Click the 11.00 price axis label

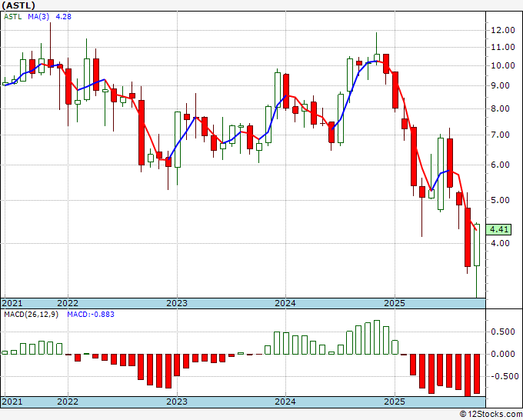(503, 47)
